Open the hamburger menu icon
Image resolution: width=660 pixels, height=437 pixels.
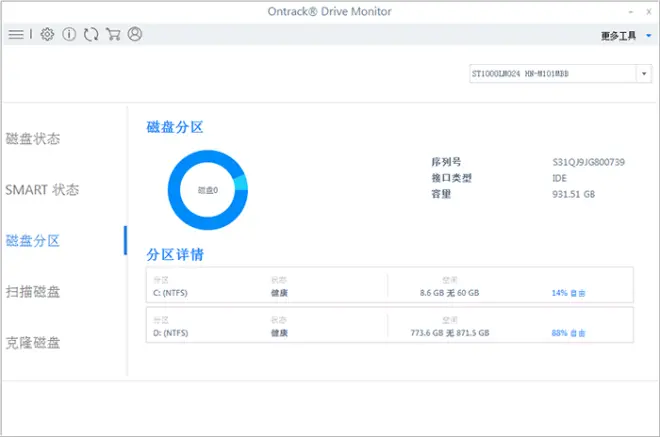pos(16,34)
